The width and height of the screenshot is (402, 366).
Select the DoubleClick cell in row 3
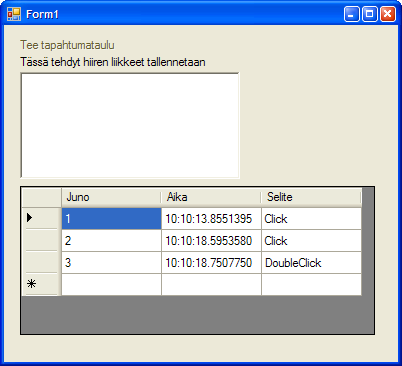[311, 263]
